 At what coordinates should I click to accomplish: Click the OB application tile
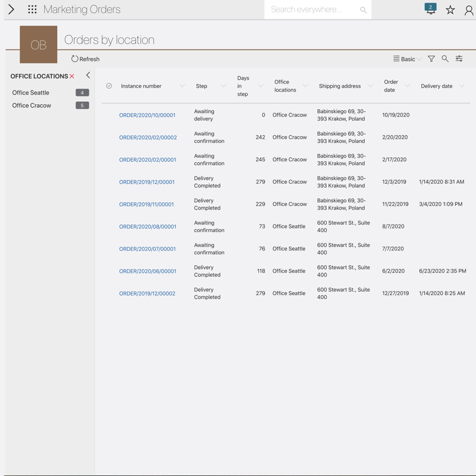(39, 45)
